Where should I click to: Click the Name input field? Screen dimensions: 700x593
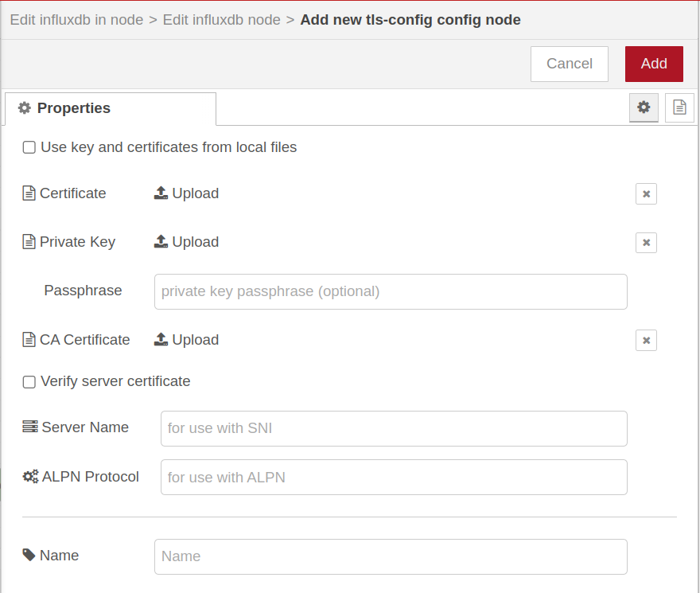pyautogui.click(x=390, y=556)
